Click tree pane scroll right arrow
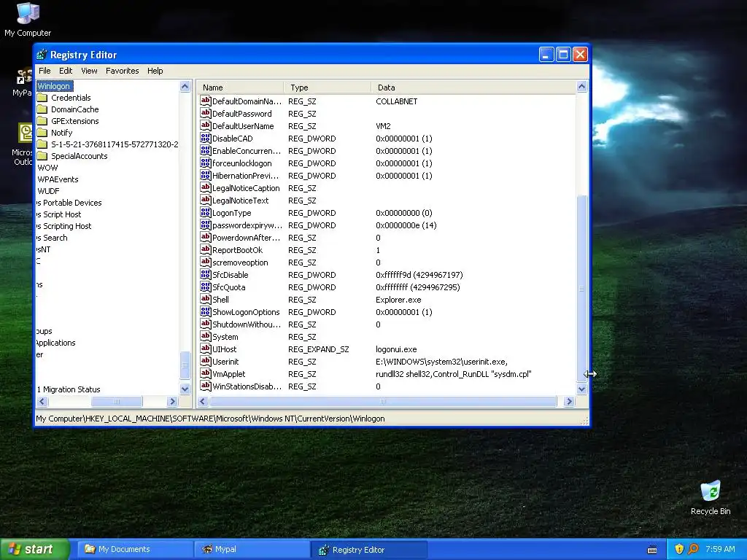This screenshot has height=560, width=747. [172, 402]
